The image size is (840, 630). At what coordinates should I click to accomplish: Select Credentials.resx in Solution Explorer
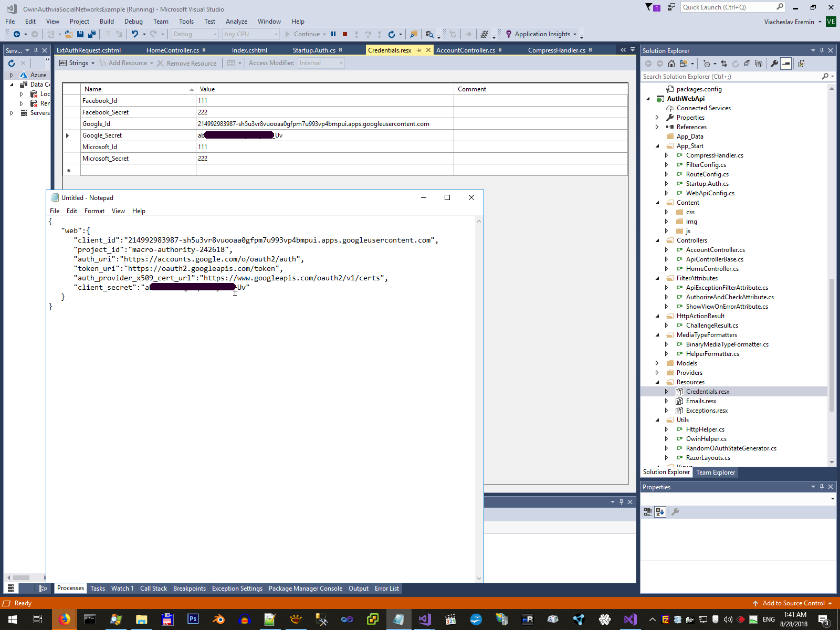[x=707, y=392]
